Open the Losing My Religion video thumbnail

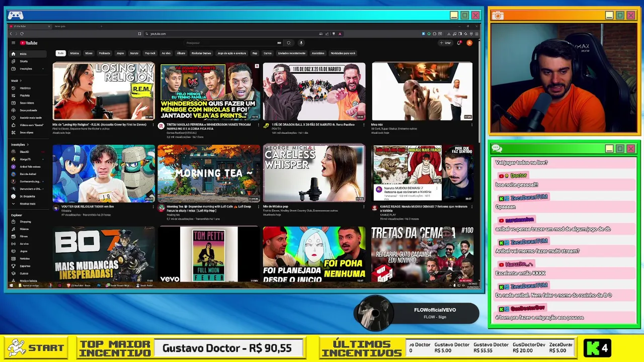pyautogui.click(x=104, y=91)
